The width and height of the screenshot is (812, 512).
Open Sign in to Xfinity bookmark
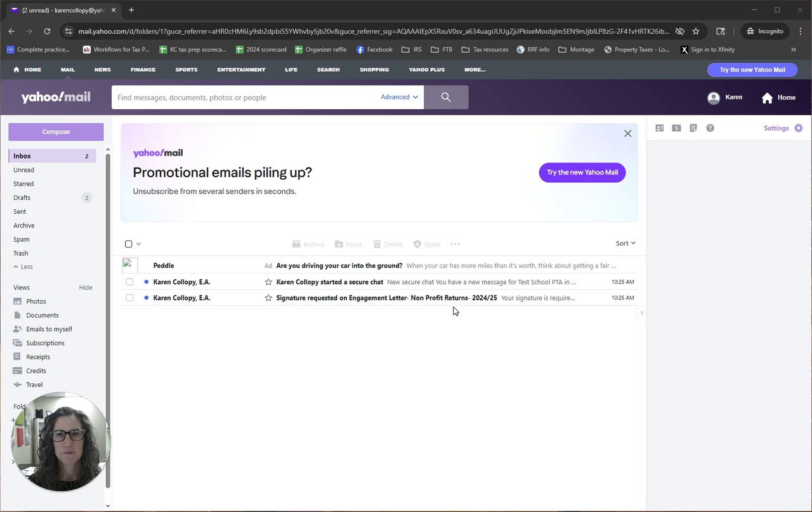coord(707,49)
